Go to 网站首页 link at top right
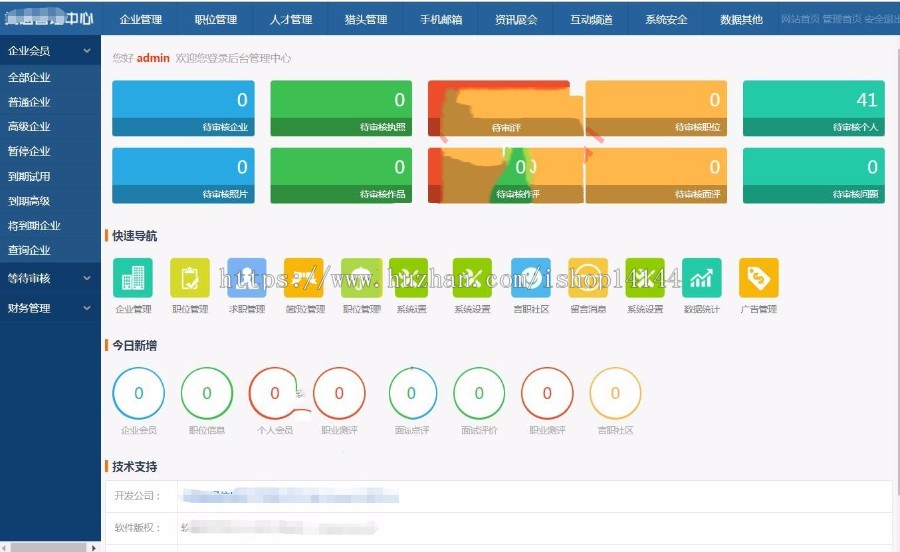 coord(800,19)
